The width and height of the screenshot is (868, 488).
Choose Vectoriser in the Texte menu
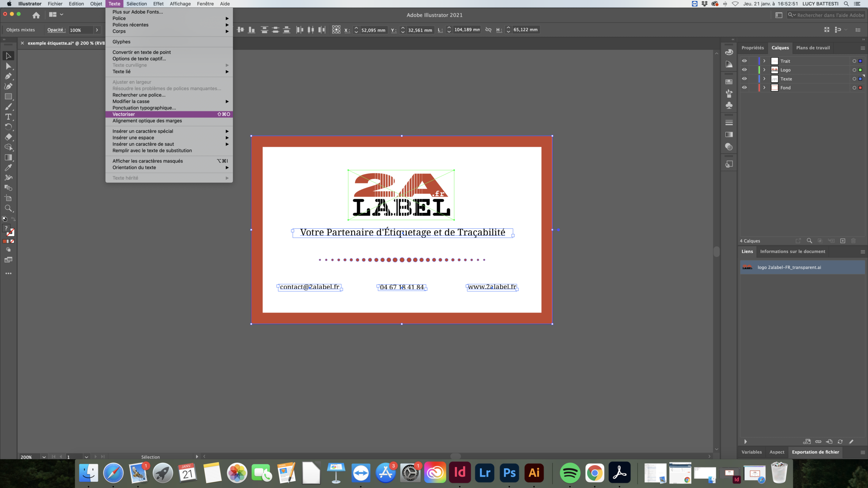(x=169, y=114)
